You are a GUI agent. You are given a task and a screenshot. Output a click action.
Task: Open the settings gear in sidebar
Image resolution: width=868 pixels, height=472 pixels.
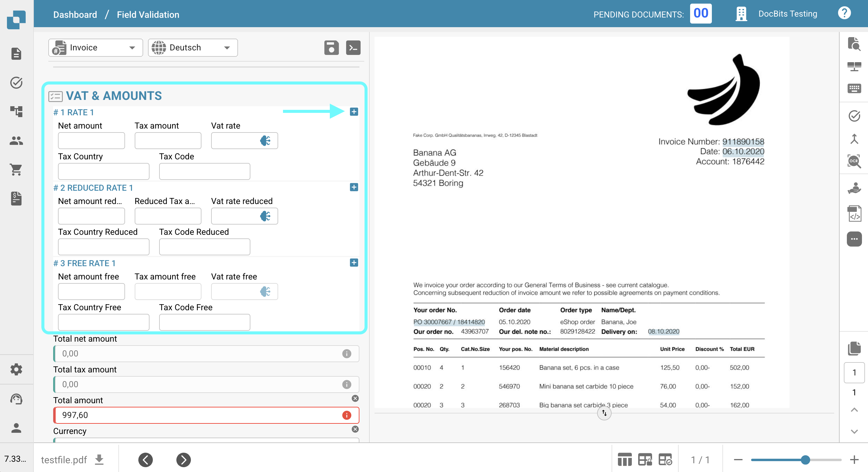[16, 369]
